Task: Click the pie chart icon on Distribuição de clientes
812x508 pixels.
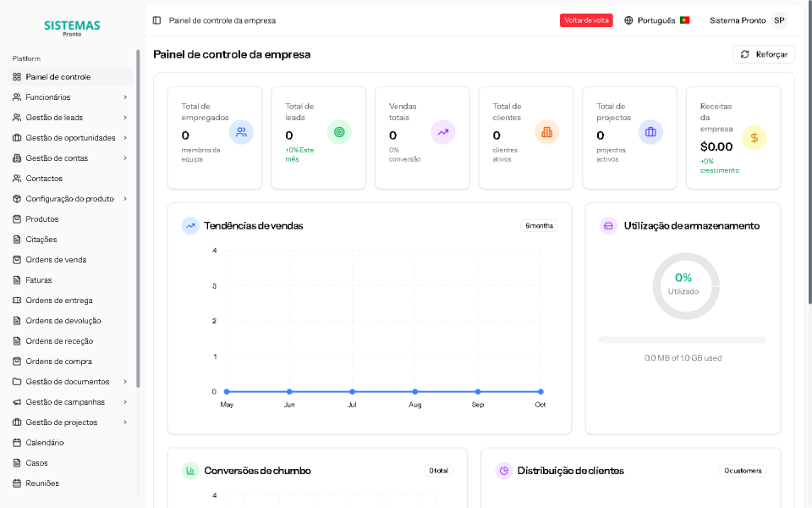Action: coord(504,471)
